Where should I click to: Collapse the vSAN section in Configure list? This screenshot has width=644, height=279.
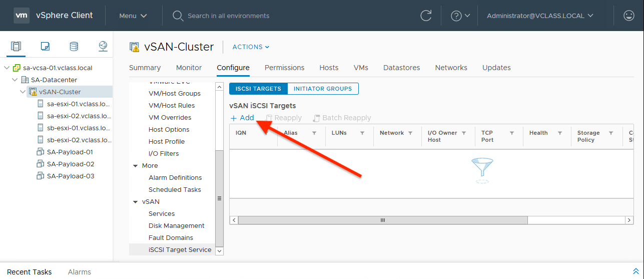pos(135,202)
